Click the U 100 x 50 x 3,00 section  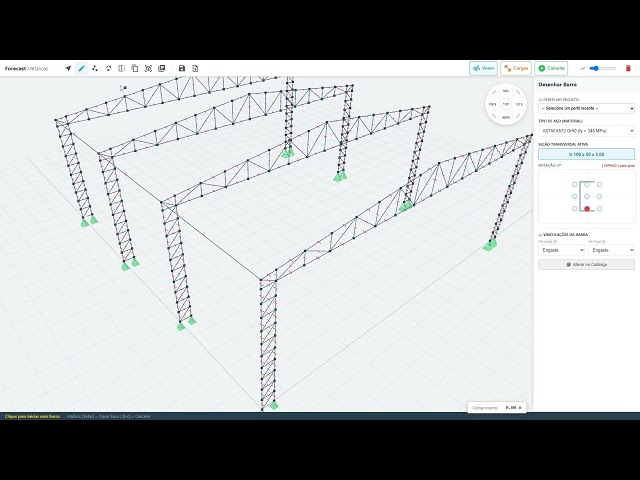[586, 154]
